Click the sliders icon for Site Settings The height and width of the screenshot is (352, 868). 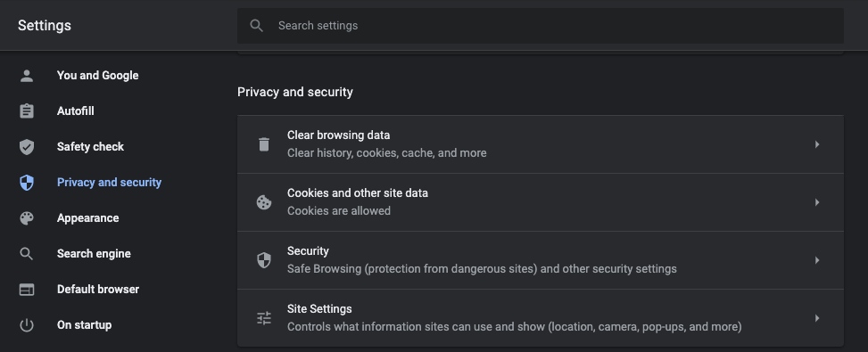coord(264,318)
